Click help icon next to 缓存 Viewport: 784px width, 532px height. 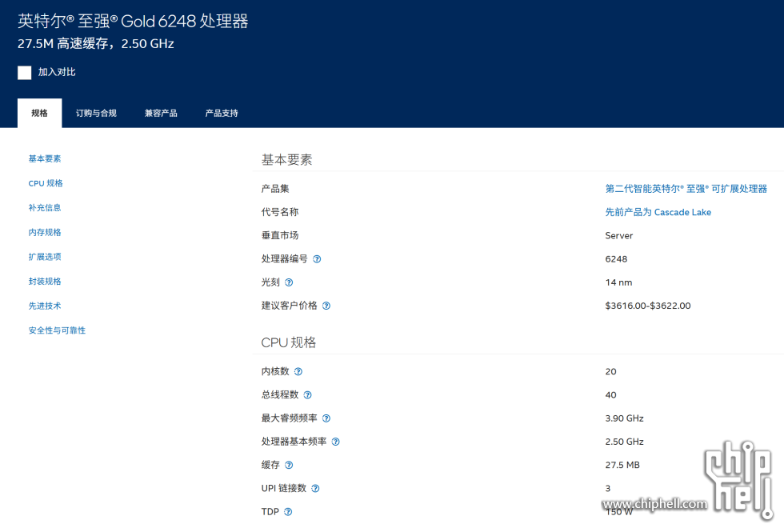289,465
